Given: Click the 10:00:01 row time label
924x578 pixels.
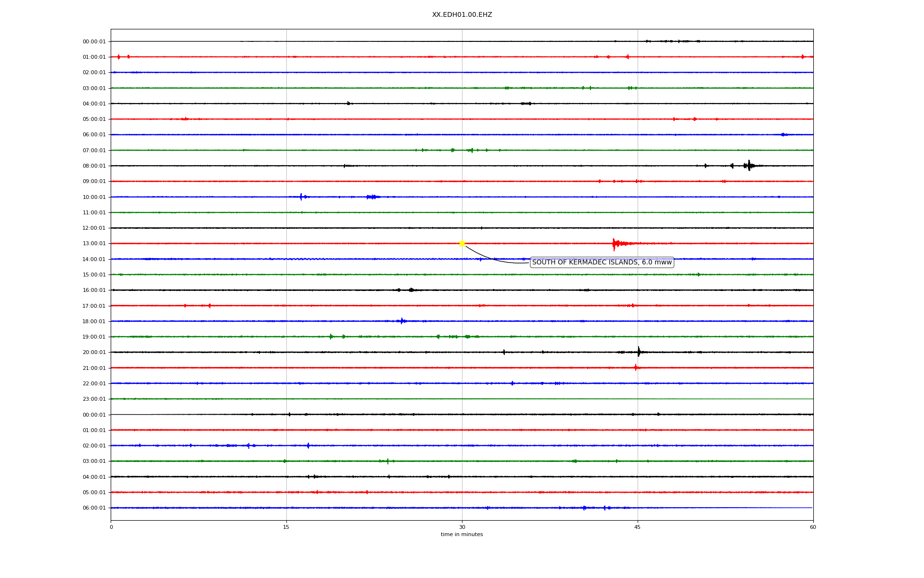Looking at the screenshot, I should point(94,197).
